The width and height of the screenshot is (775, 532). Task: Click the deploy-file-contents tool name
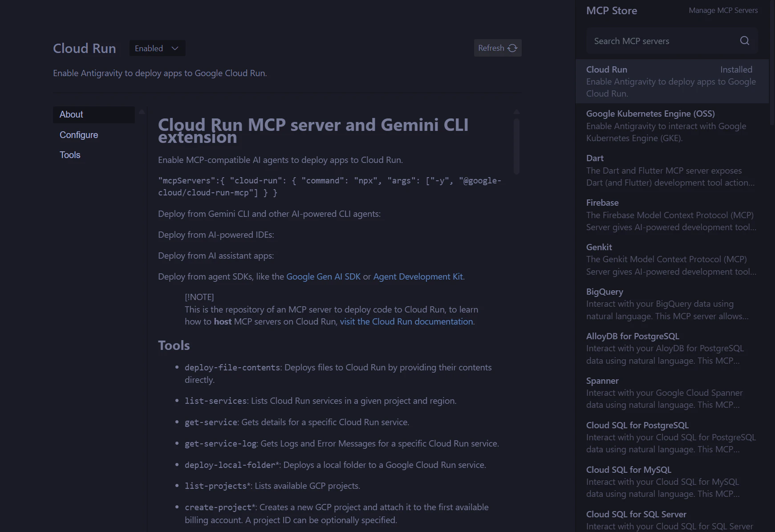coord(232,367)
